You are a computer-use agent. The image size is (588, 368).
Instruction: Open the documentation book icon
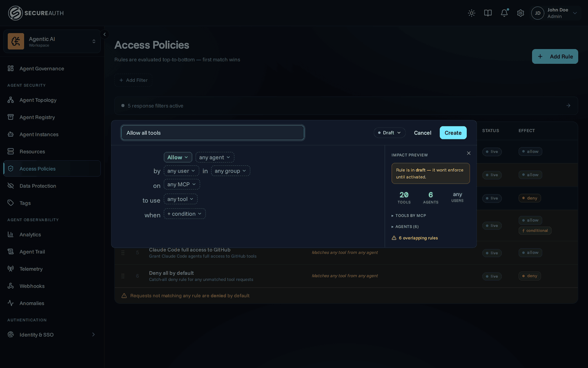tap(488, 13)
